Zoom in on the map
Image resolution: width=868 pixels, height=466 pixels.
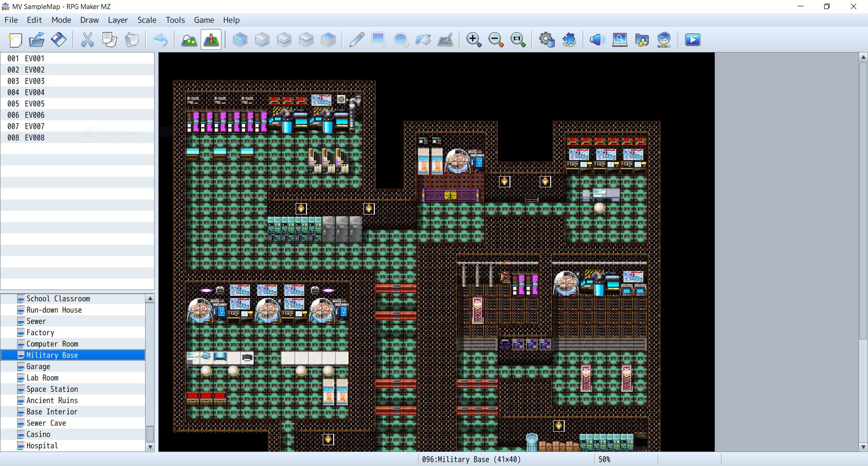pos(474,40)
